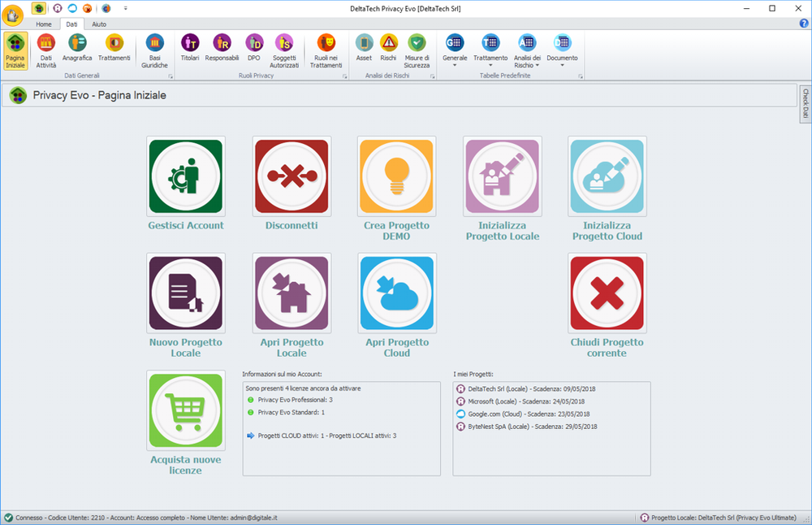Click the Misure di Sicurezza icon

[417, 49]
